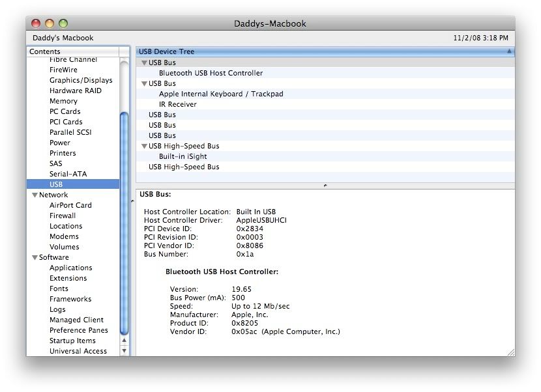Click the Vendor ID 0x05ac Apple Computer text
The height and width of the screenshot is (392, 541).
(x=285, y=331)
